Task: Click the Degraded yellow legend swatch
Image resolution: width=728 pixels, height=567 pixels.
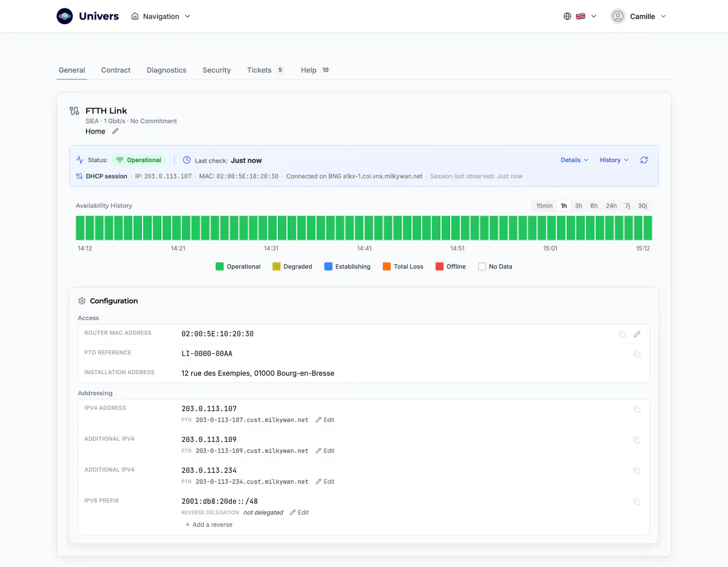Action: click(x=277, y=267)
